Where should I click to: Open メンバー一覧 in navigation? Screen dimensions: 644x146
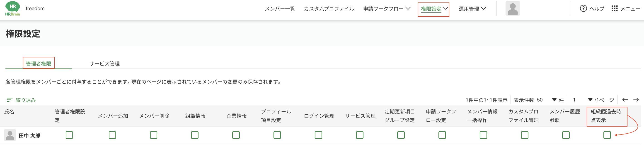(280, 9)
